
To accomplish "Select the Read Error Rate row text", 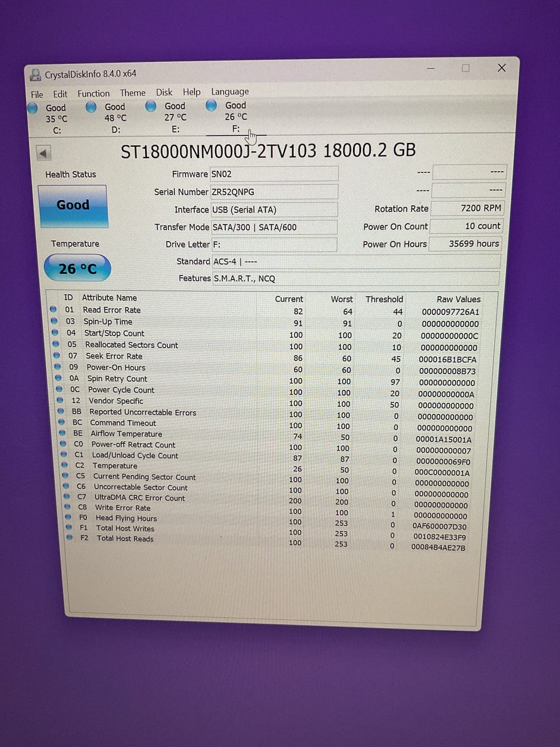I will tap(111, 310).
